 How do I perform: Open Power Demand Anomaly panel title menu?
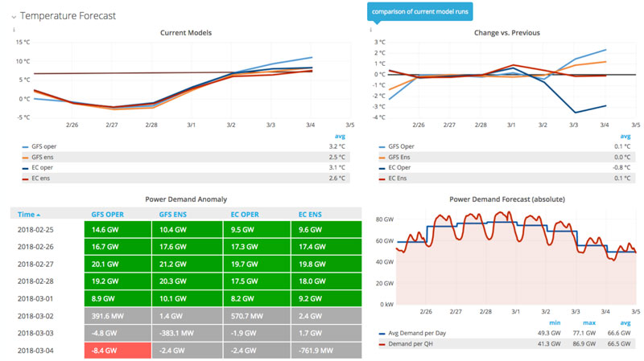coord(186,199)
